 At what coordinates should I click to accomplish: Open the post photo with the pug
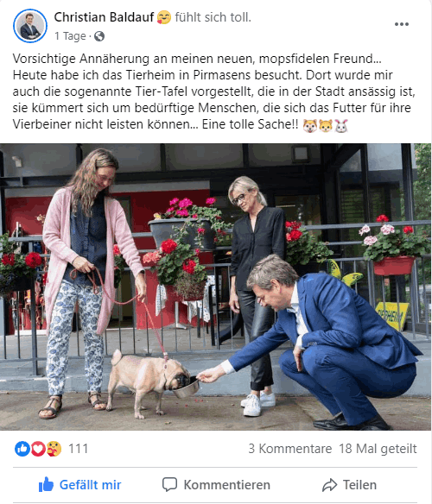pos(216,287)
